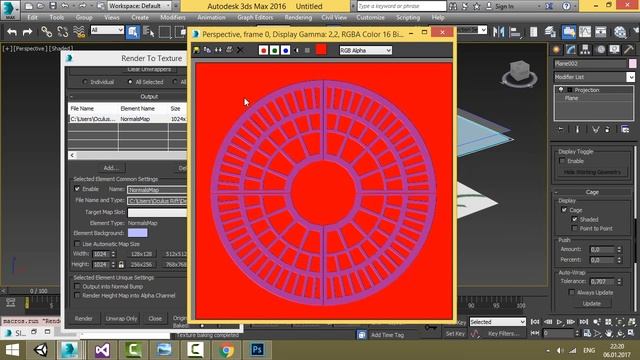Click the Undo arrow in main toolbar

click(12, 32)
